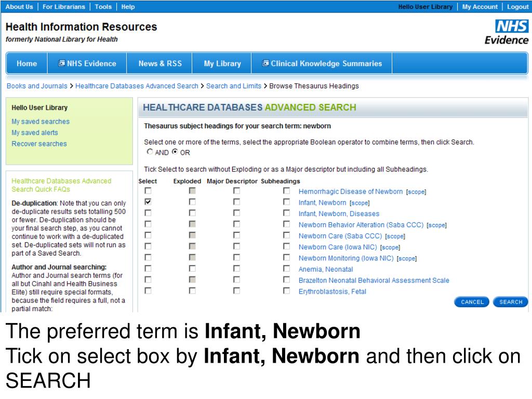Tick Subheadings box for Newborn Monitoring (Iowa NIC)
Viewport: 532px width, 399px height.
[x=287, y=258]
